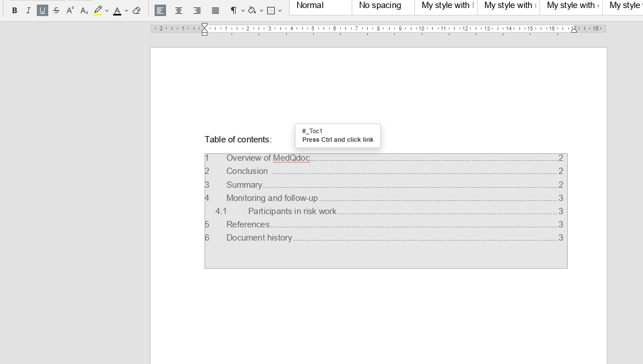The width and height of the screenshot is (643, 364).
Task: Click the paragraph marks icon
Action: point(234,10)
